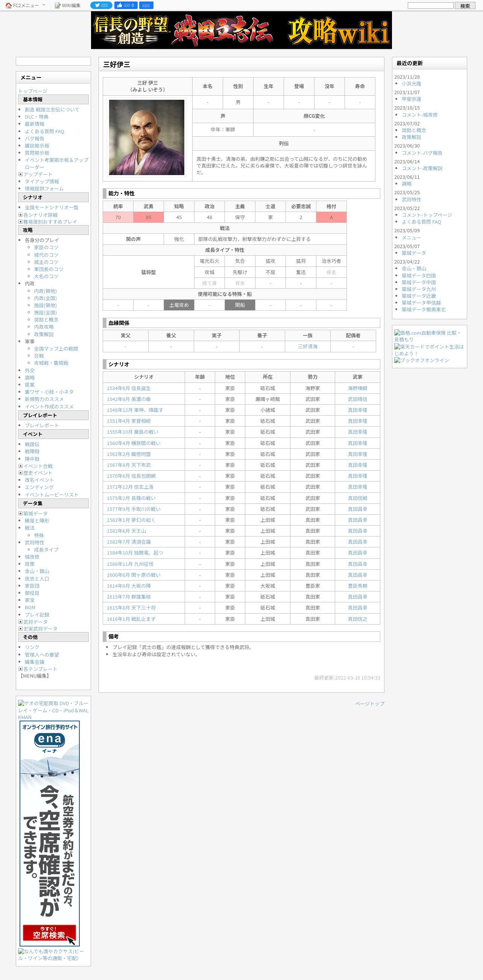The width and height of the screenshot is (483, 980).
Task: Click the blue Facebook share button
Action: [x=146, y=5]
